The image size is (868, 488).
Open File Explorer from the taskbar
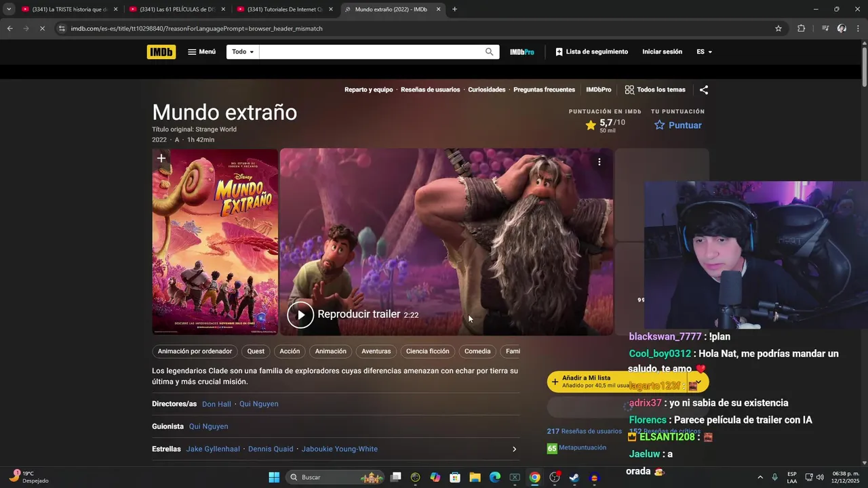(x=475, y=477)
